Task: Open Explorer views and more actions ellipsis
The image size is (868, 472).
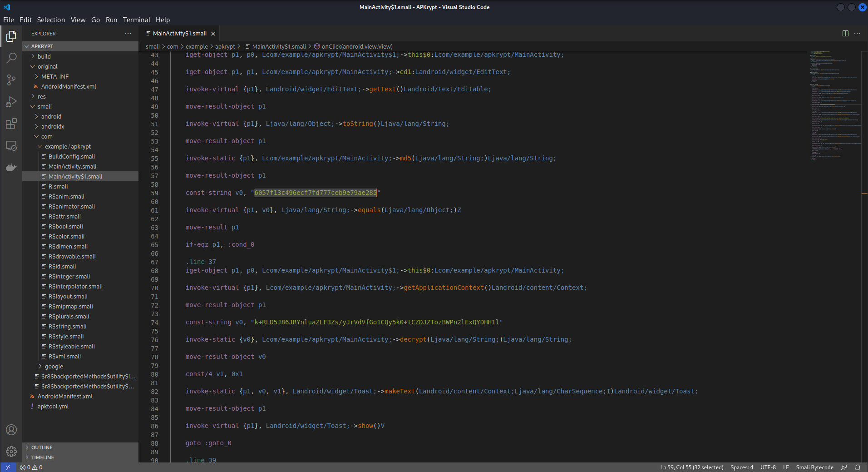Action: coord(128,34)
